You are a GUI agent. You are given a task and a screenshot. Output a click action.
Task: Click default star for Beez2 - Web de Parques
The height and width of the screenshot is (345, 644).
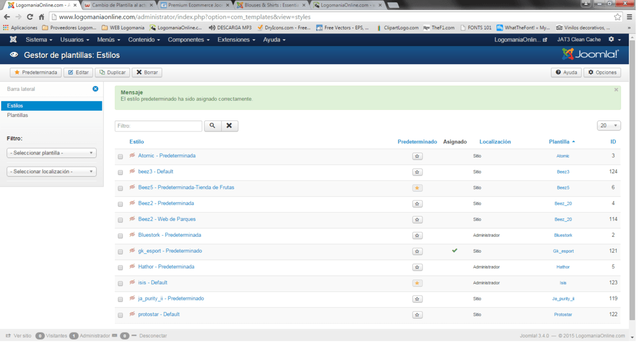click(x=417, y=219)
